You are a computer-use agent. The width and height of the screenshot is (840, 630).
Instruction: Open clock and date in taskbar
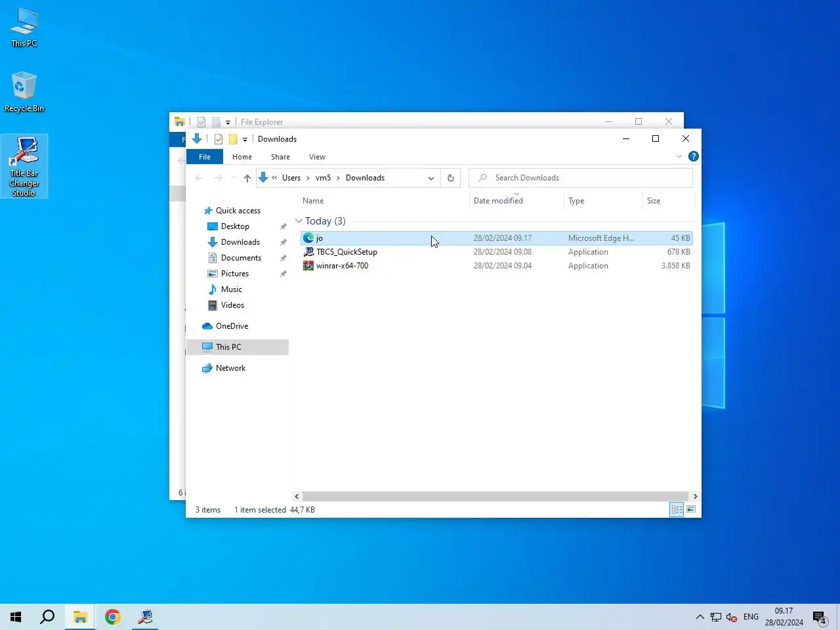tap(784, 617)
